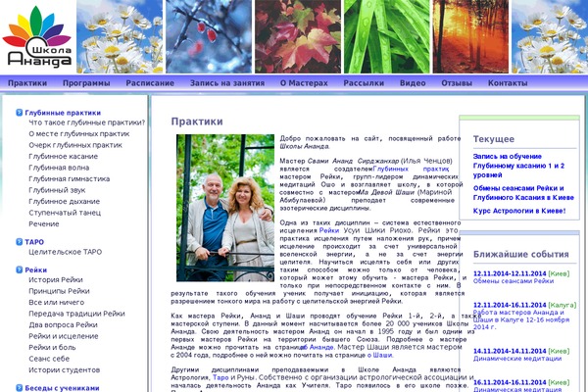Click the Школа Ананда lotus logo
The width and height of the screenshot is (588, 392).
point(37,37)
